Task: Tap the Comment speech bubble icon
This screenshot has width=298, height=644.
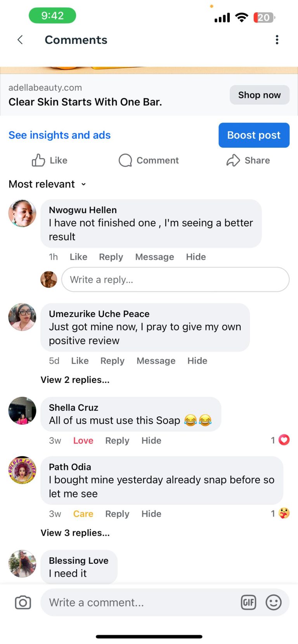Action: (125, 160)
